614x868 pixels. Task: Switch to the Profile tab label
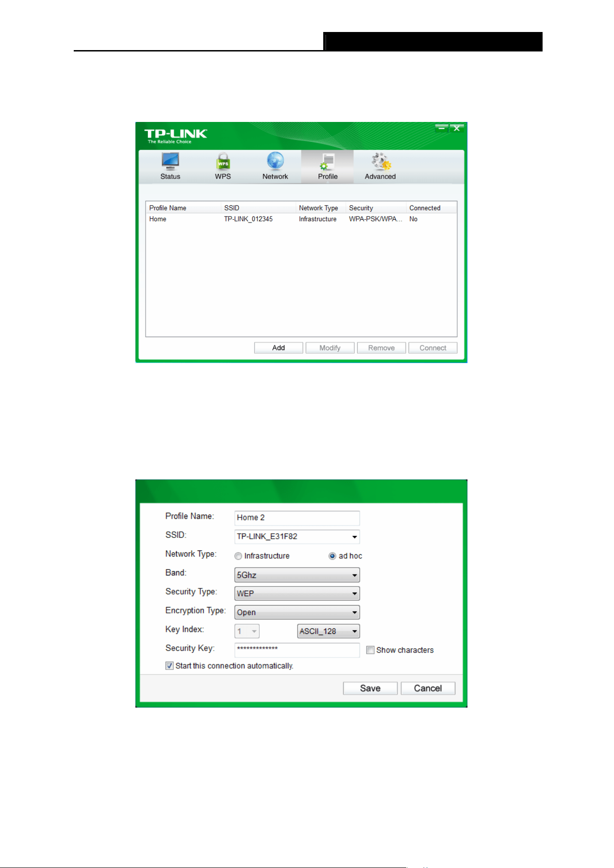tap(328, 177)
